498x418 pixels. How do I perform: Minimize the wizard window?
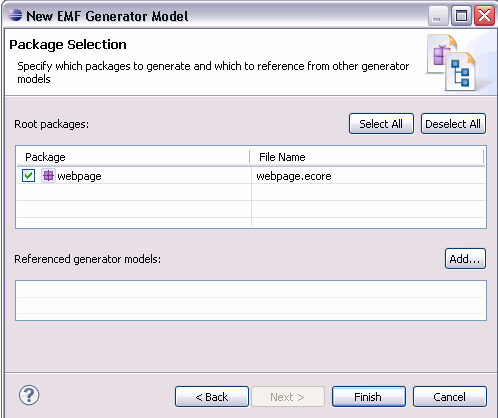[438, 16]
